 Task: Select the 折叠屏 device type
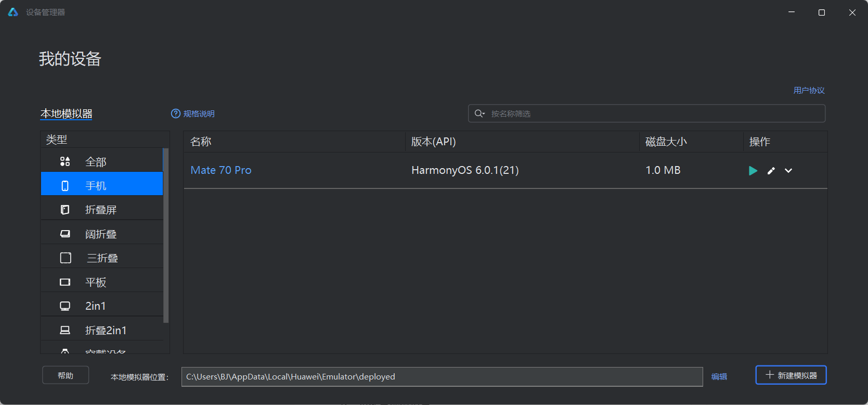(102, 209)
